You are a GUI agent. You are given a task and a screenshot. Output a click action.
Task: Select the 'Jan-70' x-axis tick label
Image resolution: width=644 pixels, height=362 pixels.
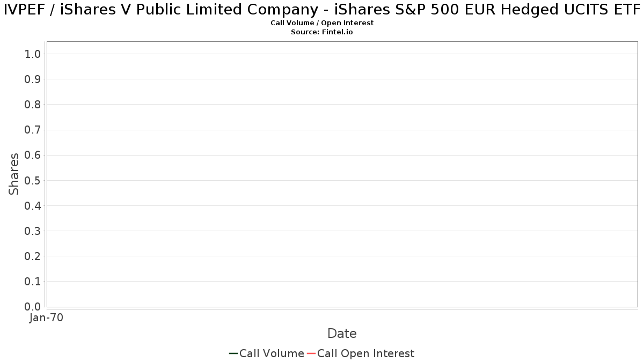point(47,318)
